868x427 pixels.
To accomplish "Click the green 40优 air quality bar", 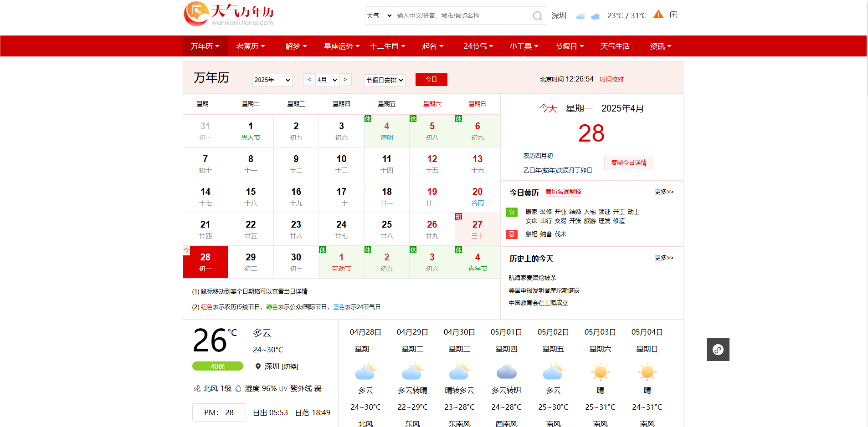I will coord(217,366).
